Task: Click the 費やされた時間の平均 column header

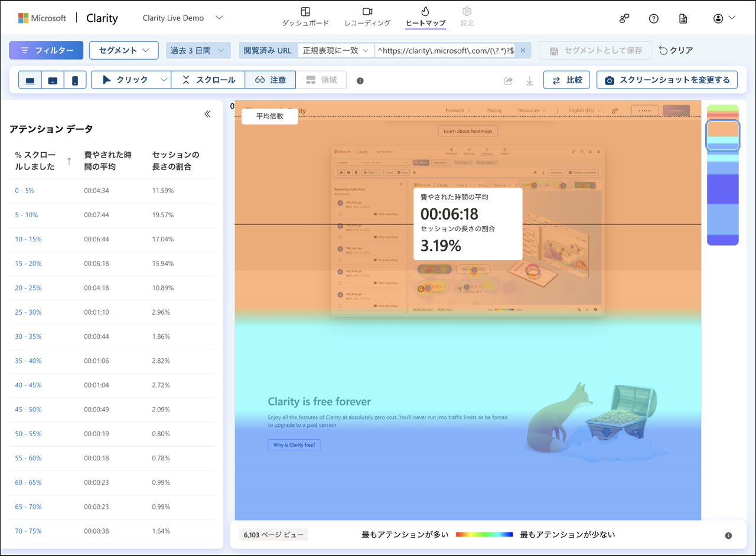Action: click(x=107, y=161)
